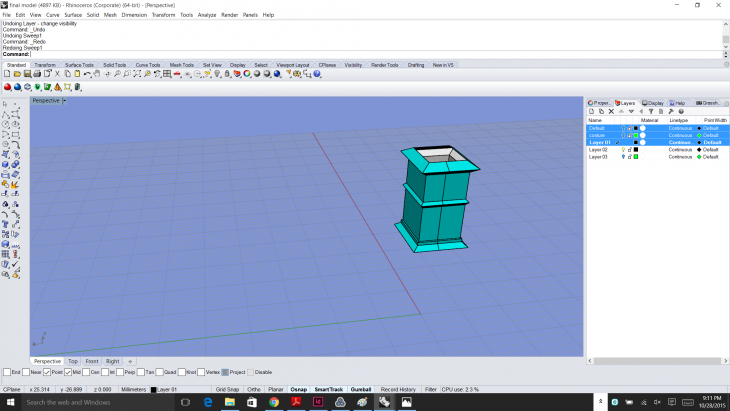
Task: Click the Save file toolbar icon
Action: click(x=26, y=74)
